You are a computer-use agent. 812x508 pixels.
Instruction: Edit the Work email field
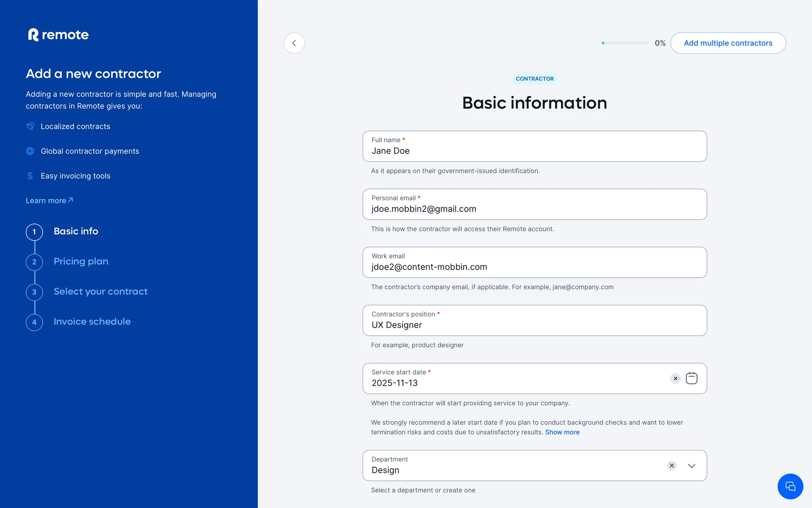tap(535, 267)
